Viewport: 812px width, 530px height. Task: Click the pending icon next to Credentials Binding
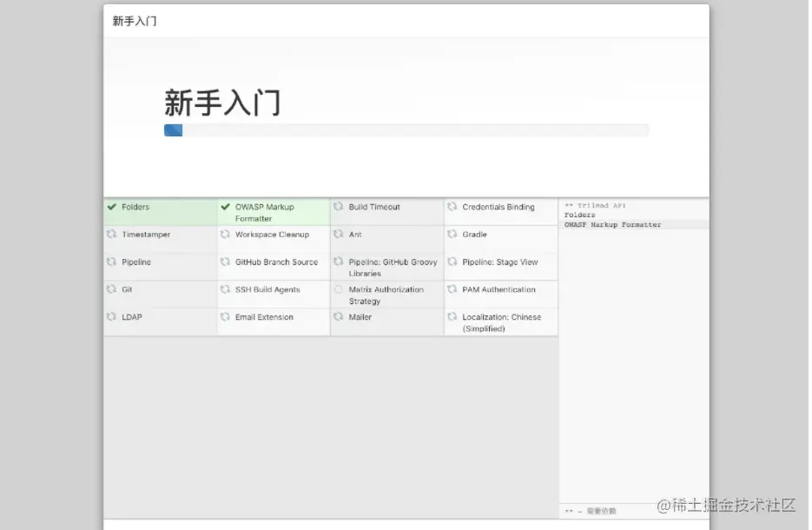coord(452,206)
